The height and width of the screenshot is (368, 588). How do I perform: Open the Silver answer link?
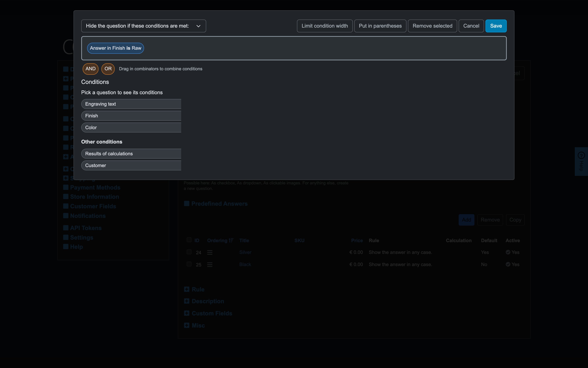point(245,252)
